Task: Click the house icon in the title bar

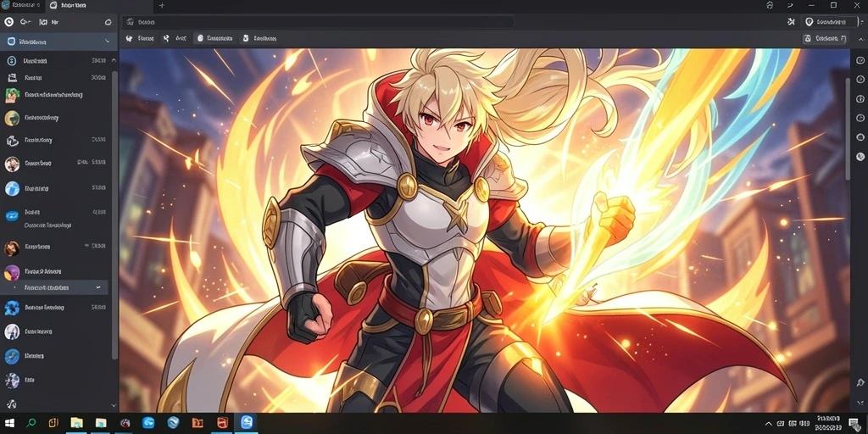Action: 770,5
